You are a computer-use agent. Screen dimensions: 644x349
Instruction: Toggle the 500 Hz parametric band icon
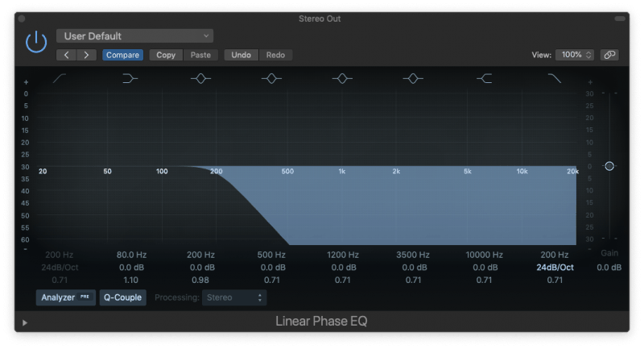click(271, 78)
